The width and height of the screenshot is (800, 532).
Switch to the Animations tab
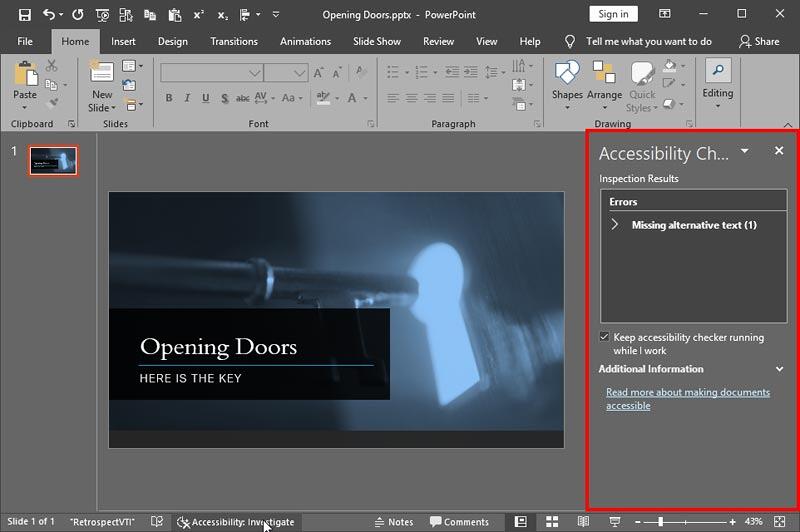(x=305, y=41)
